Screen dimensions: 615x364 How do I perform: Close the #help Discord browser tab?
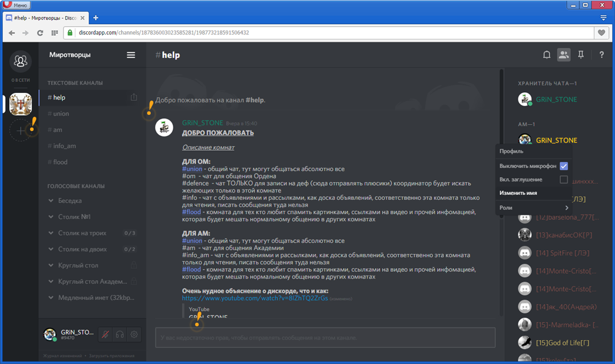[82, 18]
